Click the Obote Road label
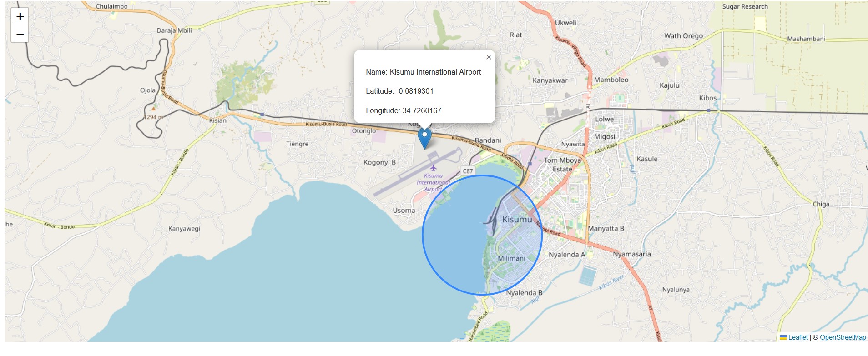The height and width of the screenshot is (356, 868). point(512,161)
